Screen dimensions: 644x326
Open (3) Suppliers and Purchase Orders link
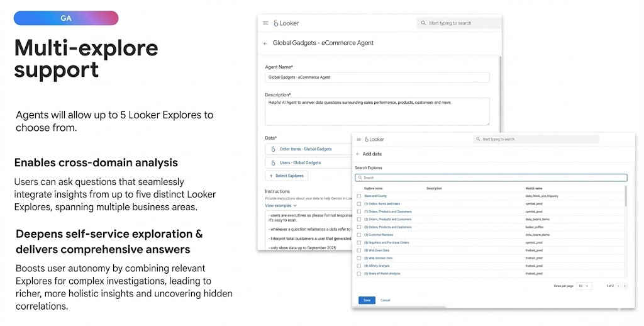point(387,242)
